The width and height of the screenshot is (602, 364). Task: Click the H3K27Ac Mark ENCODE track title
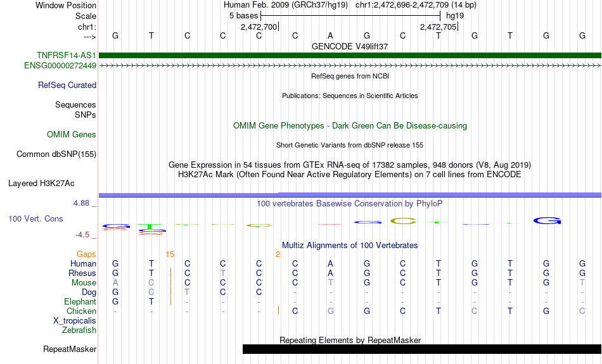(x=350, y=175)
